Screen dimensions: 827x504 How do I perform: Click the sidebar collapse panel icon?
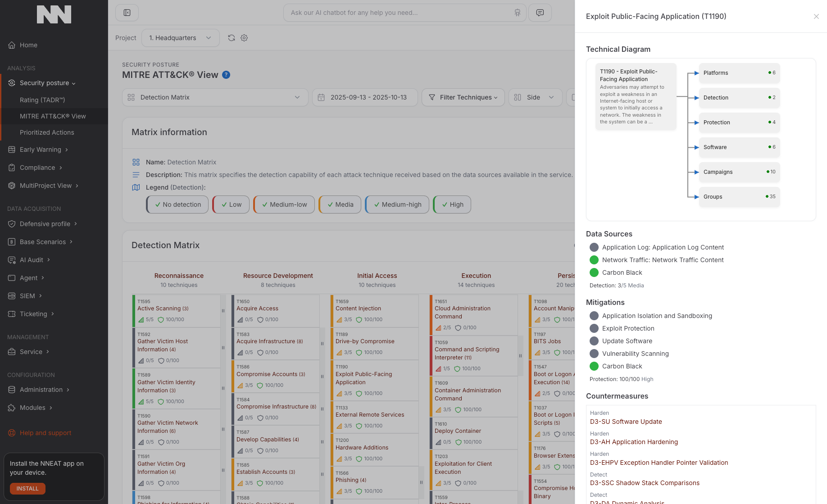pos(127,13)
